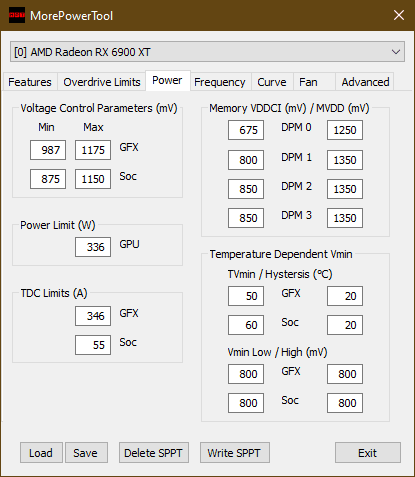The height and width of the screenshot is (477, 415).
Task: Click the Soc TDC limit field showing 55
Action: coord(93,345)
